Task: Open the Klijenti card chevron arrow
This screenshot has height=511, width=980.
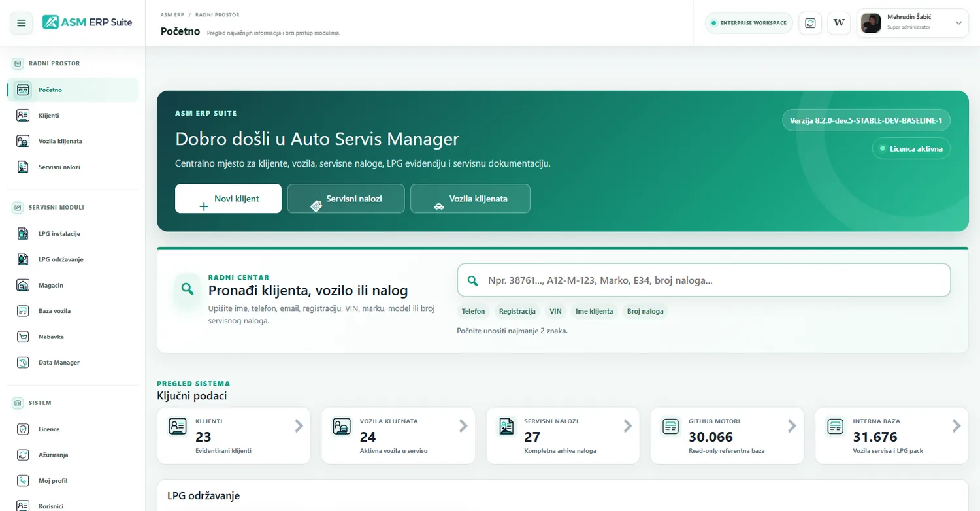Action: coord(299,426)
